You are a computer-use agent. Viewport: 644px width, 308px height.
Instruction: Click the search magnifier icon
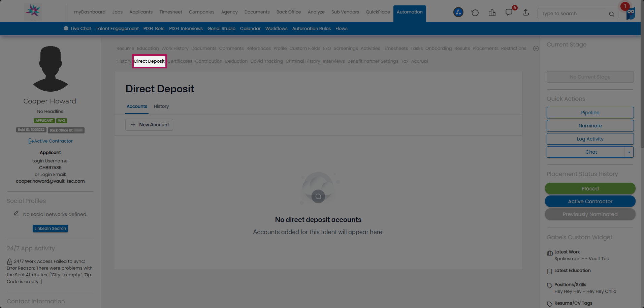[x=611, y=14]
